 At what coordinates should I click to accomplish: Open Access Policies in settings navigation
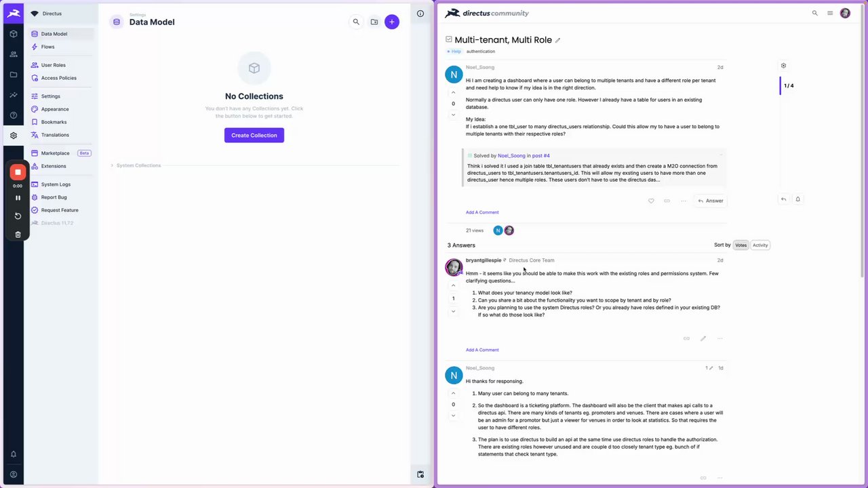click(x=61, y=78)
